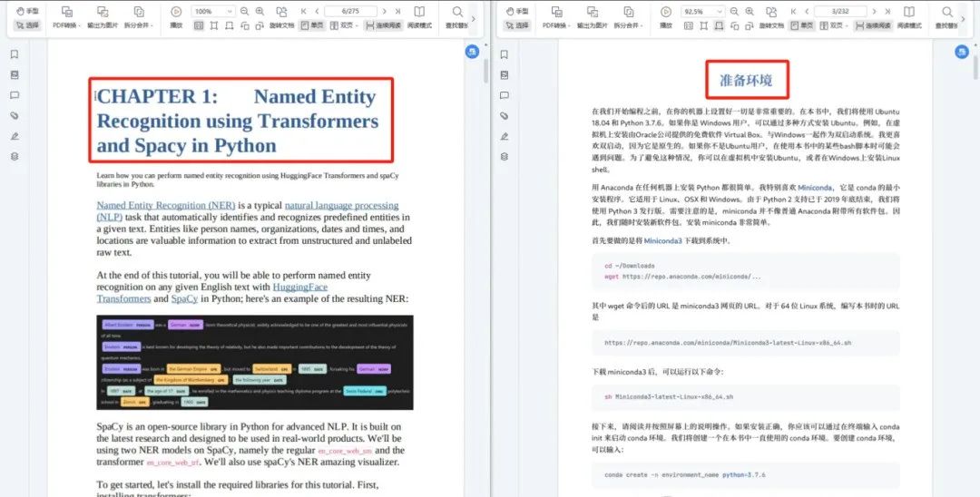Click the NER visualization example image

pyautogui.click(x=255, y=362)
